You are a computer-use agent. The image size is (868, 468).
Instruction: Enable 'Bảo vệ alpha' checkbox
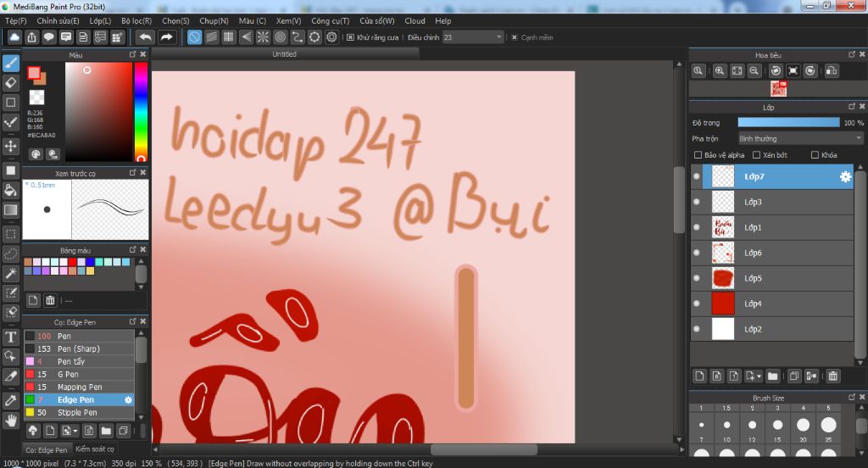pos(698,155)
